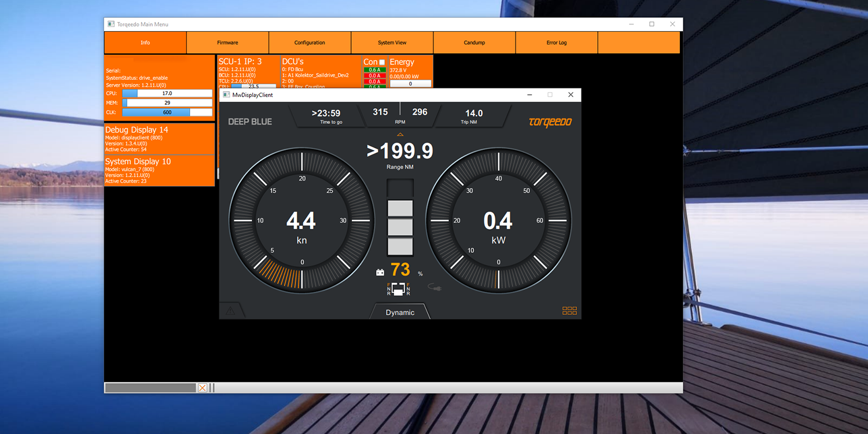Click the battery icon beside 73
This screenshot has height=434, width=868.
tap(380, 272)
